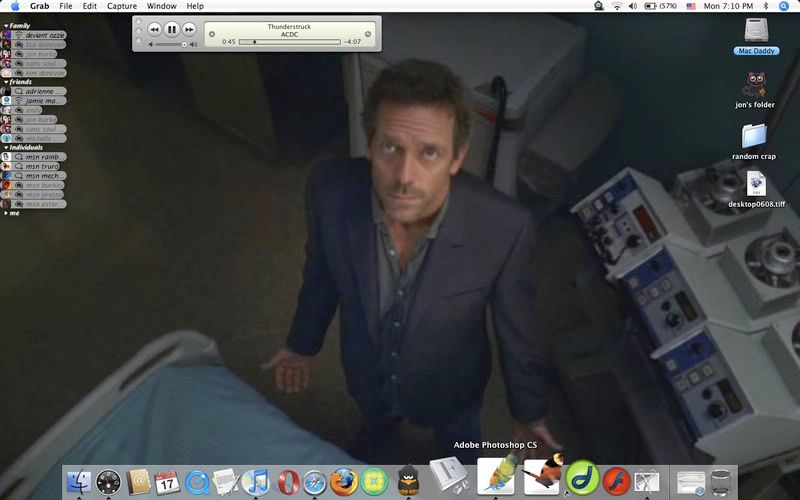Click the penguin chat icon in Dock
800x500 pixels.
(408, 481)
